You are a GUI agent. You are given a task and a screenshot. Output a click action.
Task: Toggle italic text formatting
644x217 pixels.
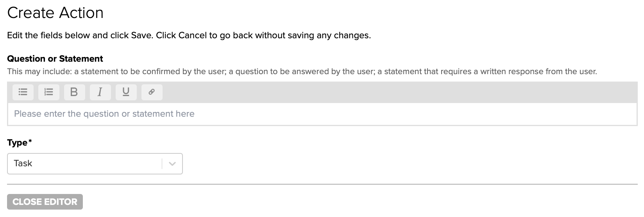[100, 92]
